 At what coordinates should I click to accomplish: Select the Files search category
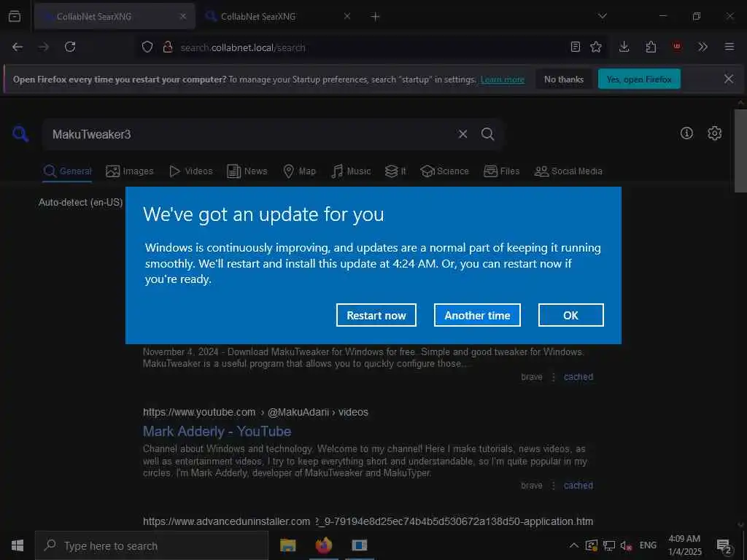coord(502,171)
